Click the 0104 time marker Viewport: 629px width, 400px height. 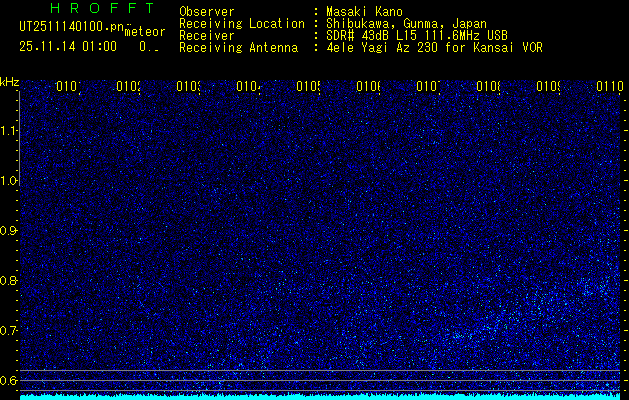pos(248,86)
